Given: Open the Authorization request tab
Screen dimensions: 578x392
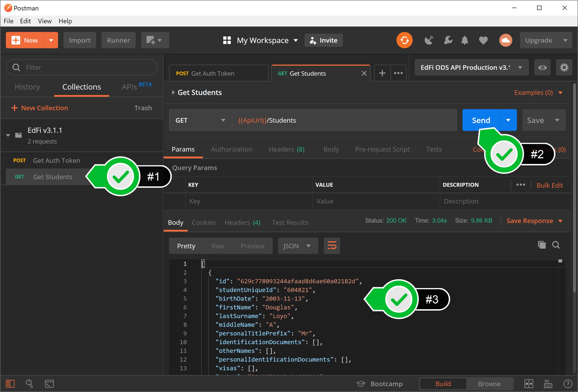Looking at the screenshot, I should [x=232, y=149].
